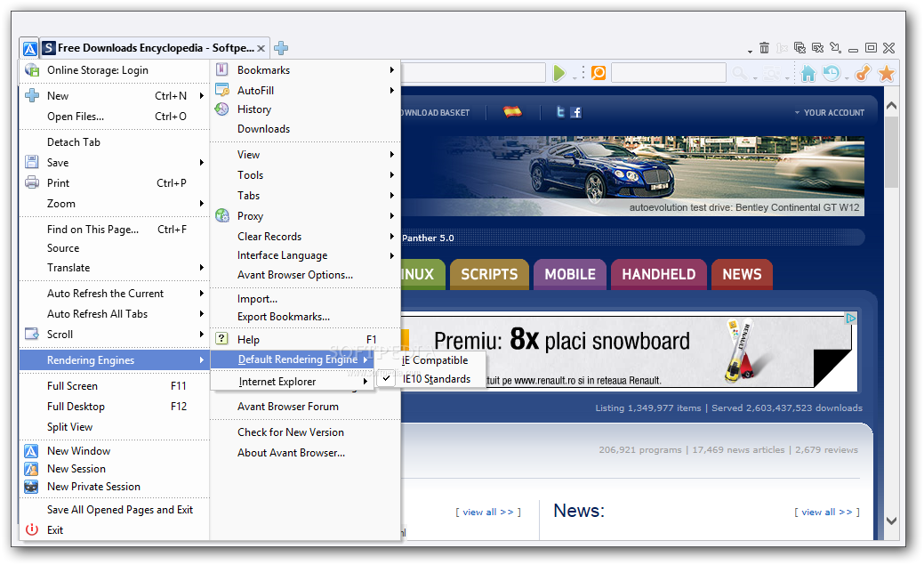
Task: Expand Auto Refresh All Tabs submenu
Action: click(x=202, y=314)
